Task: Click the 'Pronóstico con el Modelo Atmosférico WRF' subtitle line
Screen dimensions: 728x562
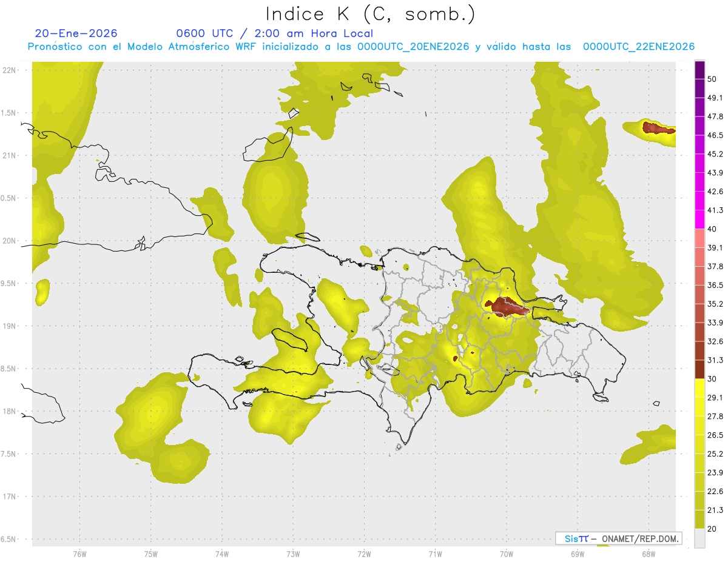Action: pyautogui.click(x=360, y=47)
